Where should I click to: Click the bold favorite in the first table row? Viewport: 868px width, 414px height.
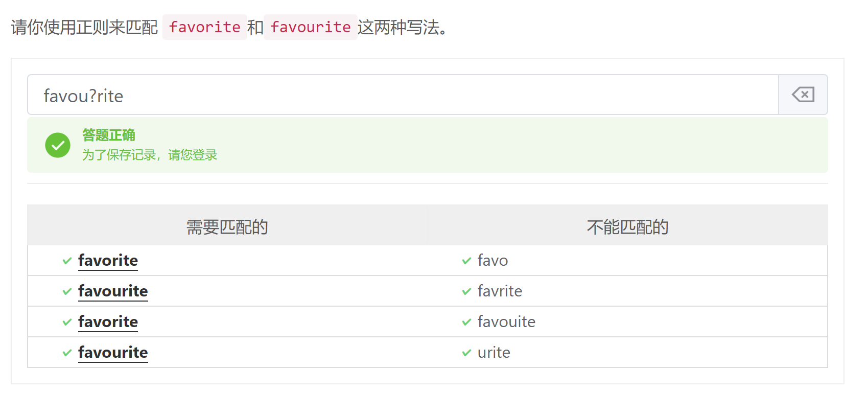coord(108,261)
